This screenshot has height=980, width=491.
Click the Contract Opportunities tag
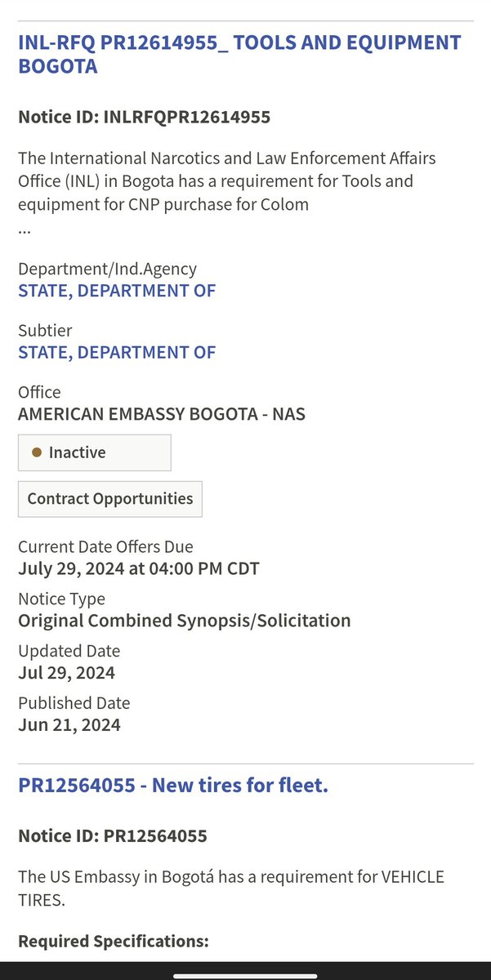click(x=110, y=499)
